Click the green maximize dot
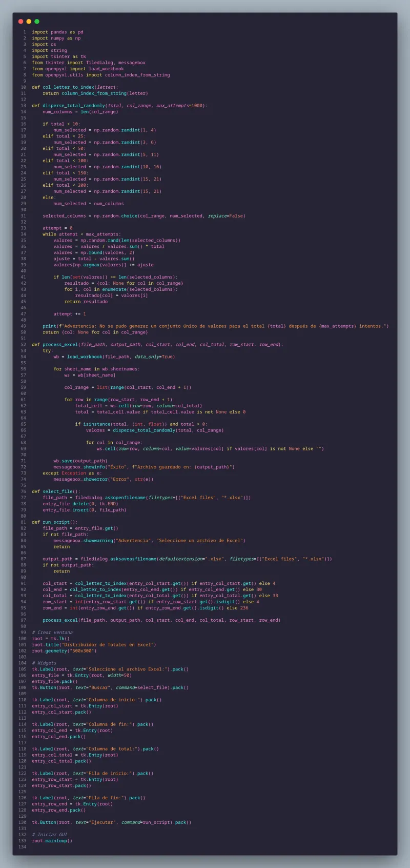This screenshot has width=410, height=868. (36, 22)
